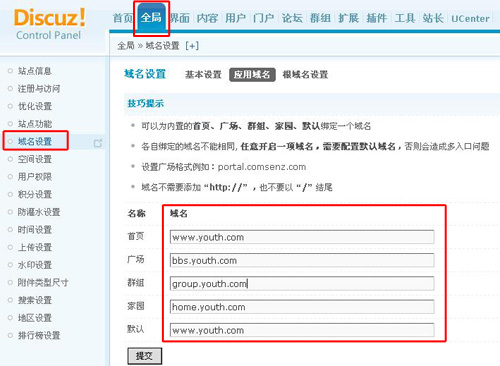500x366 pixels.
Task: Open the 门户 tab
Action: click(264, 18)
